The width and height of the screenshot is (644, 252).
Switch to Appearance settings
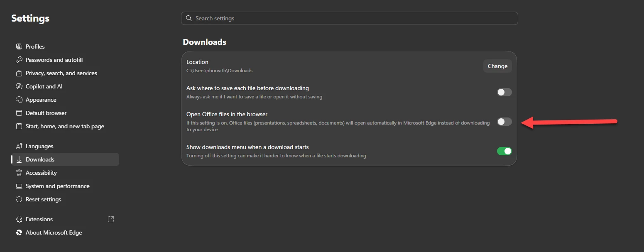[x=65, y=100]
